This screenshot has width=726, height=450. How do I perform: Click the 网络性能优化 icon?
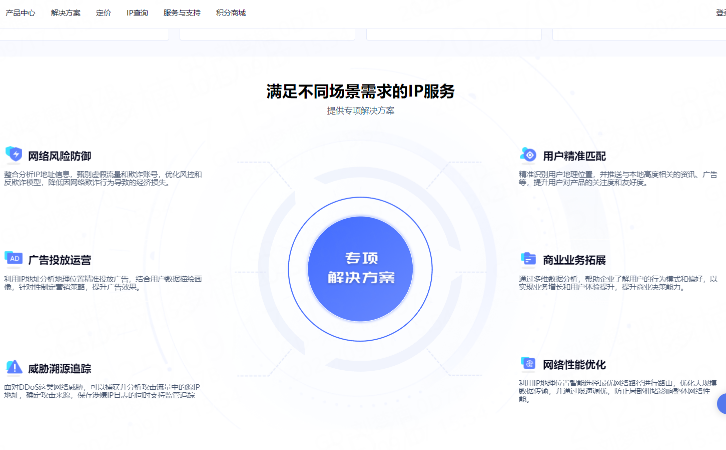[x=528, y=363]
